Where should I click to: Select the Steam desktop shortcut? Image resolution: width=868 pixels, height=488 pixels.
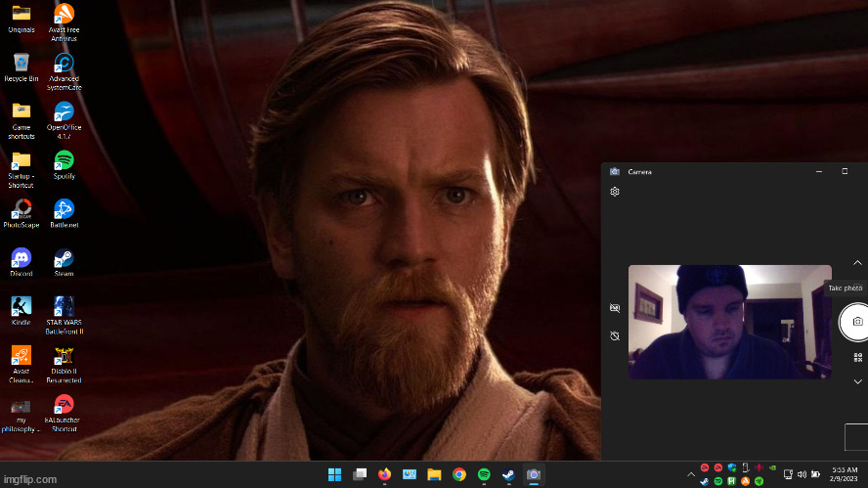point(64,262)
